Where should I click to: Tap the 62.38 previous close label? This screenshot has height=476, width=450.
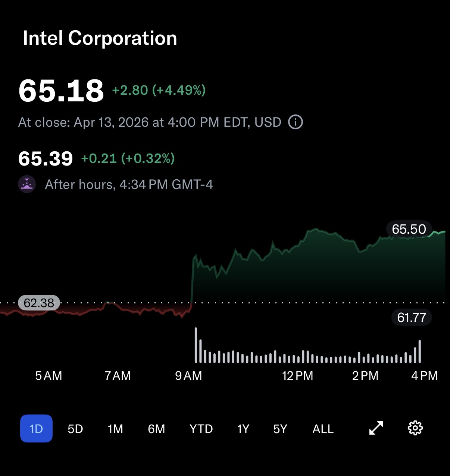(39, 303)
